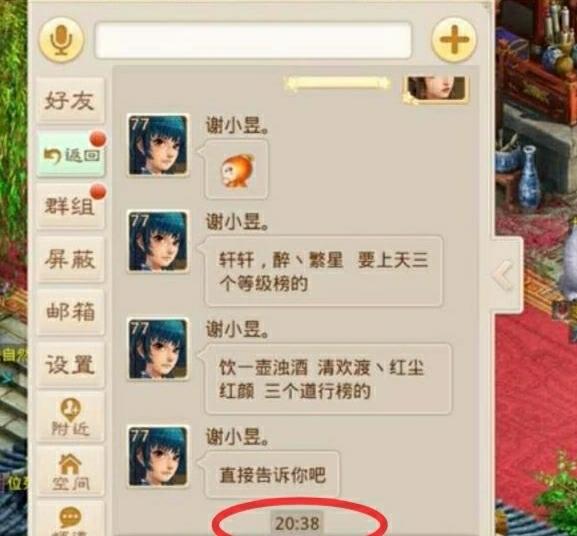
Task: Click 谢小昱's avatar beside the monkey emoji
Action: pos(158,145)
